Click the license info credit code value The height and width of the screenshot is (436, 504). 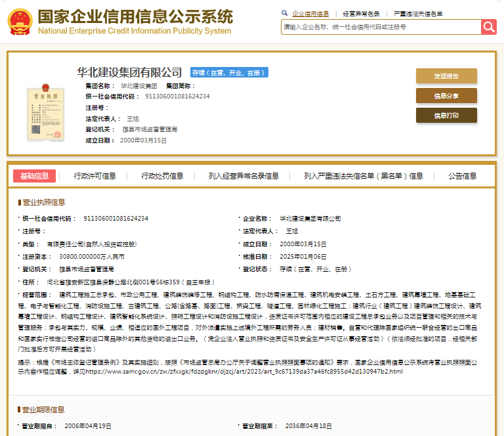116,218
